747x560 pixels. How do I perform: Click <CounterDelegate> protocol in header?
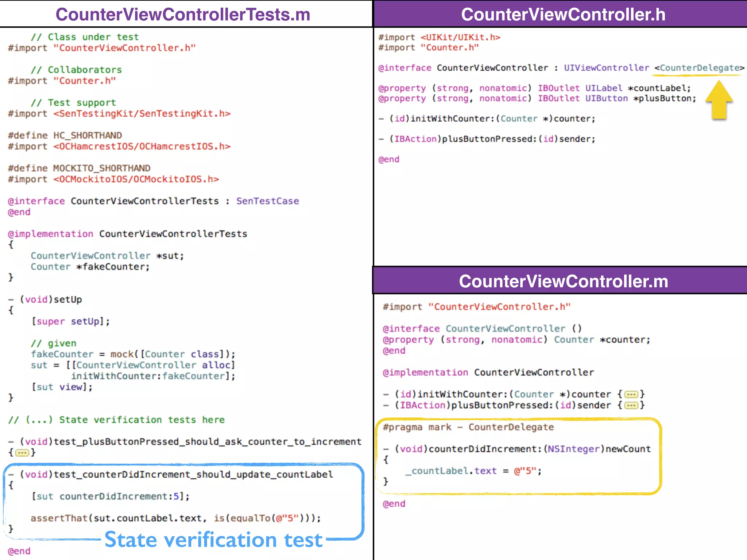coord(699,68)
